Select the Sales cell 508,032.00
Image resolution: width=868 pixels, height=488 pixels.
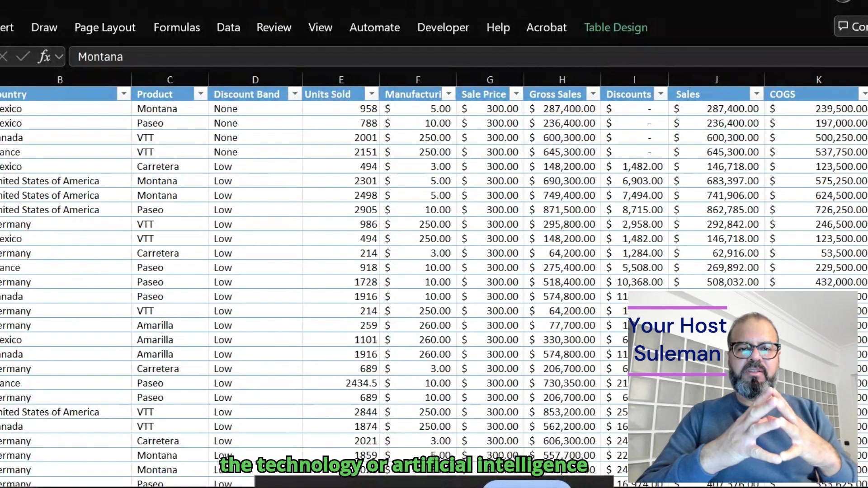tap(717, 282)
